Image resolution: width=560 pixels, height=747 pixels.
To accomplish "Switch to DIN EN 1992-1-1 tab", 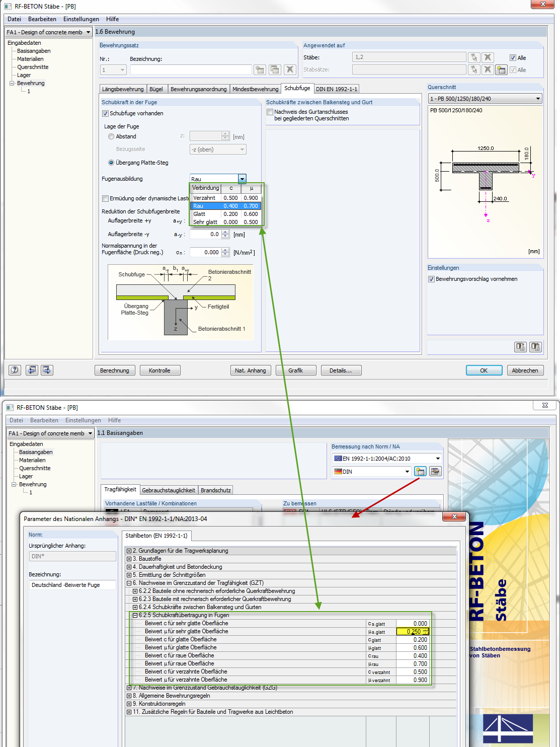I will click(x=337, y=89).
